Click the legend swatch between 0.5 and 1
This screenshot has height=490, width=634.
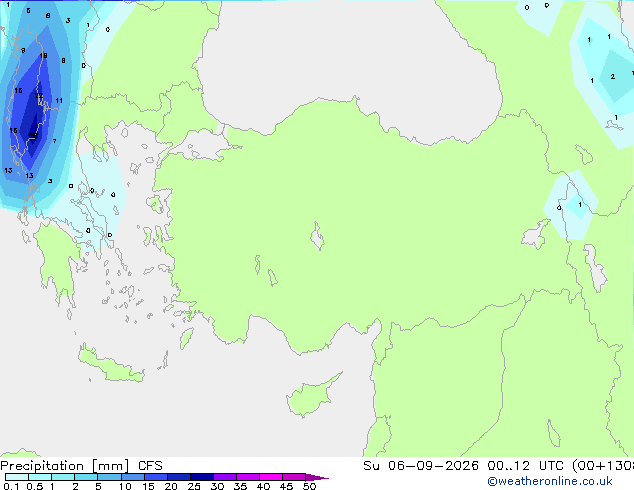[x=40, y=477]
